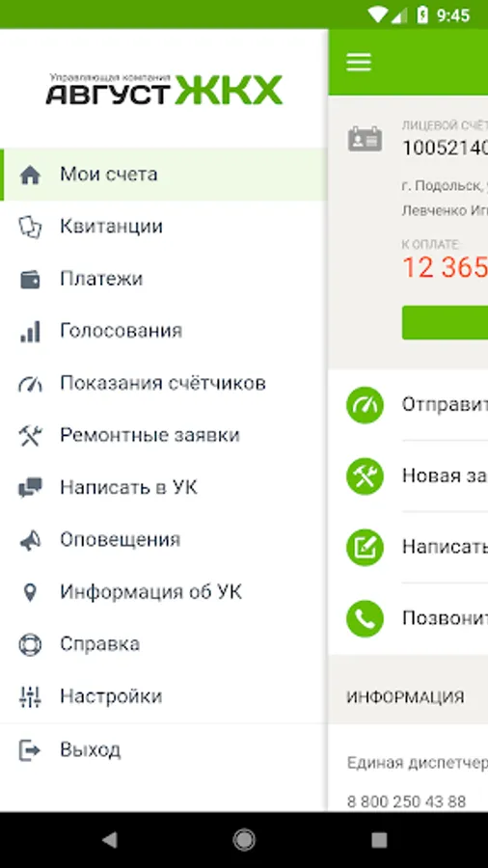Tap the green pay button
Image resolution: width=488 pixels, height=868 pixels.
click(445, 323)
